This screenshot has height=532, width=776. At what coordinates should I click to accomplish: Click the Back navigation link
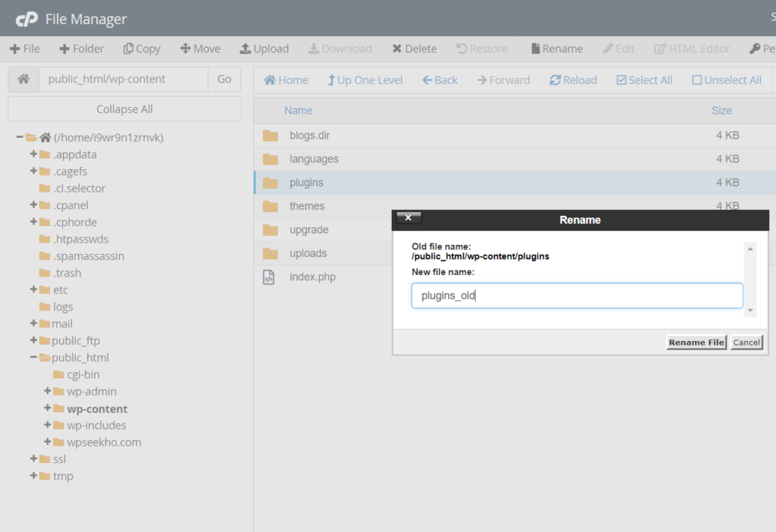click(x=440, y=80)
